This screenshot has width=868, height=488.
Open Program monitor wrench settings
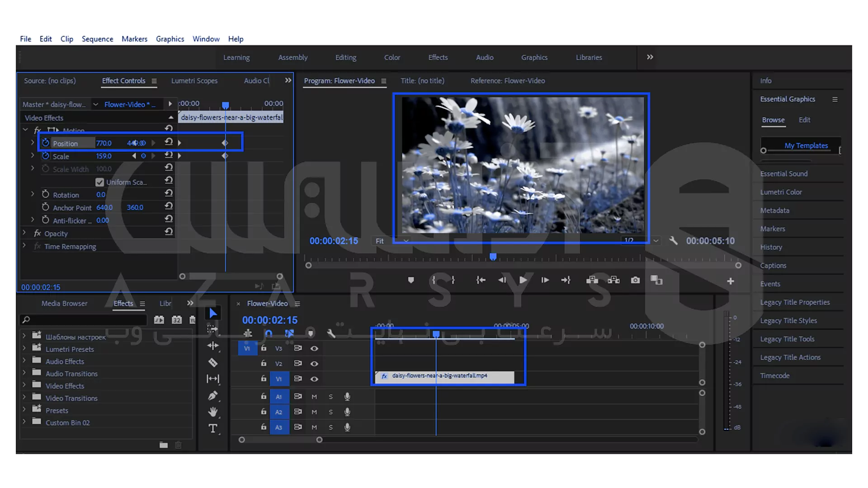point(673,241)
